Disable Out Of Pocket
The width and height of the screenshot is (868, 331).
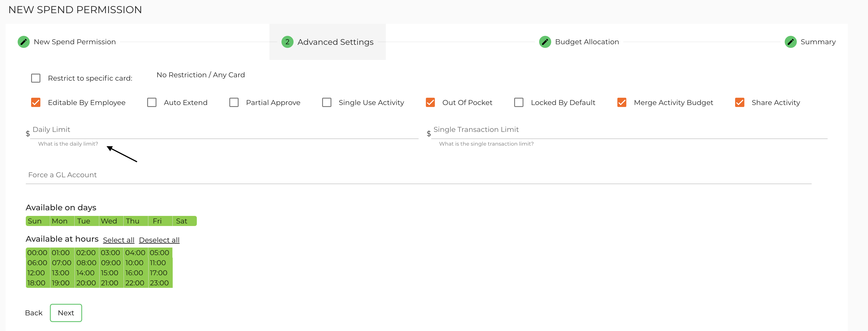pos(430,102)
